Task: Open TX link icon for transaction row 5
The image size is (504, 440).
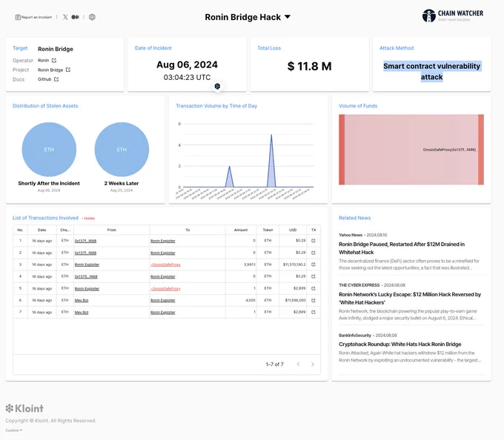Action: click(314, 288)
